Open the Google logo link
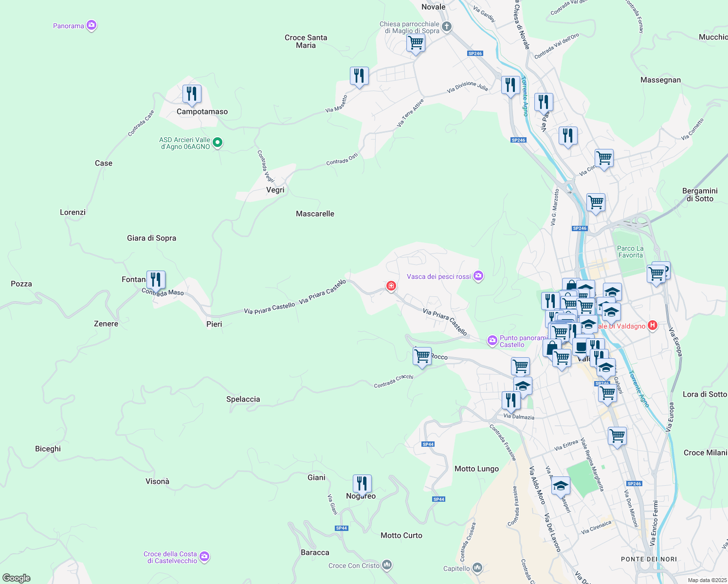 [x=17, y=578]
